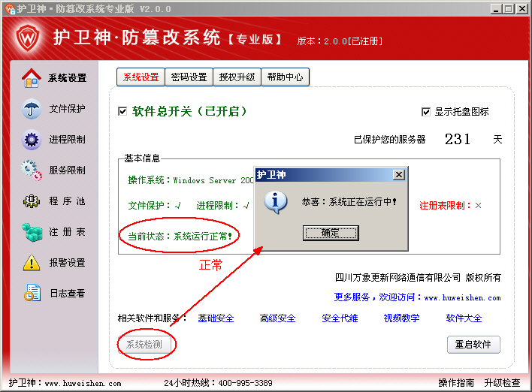Toggle the 软件总开关 checkbox
The height and width of the screenshot is (392, 532).
pyautogui.click(x=122, y=111)
